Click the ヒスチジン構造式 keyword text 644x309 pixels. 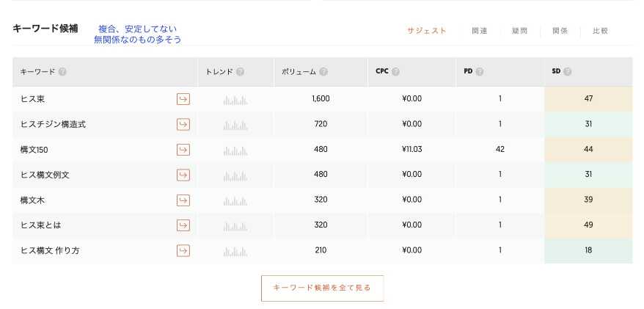click(53, 125)
